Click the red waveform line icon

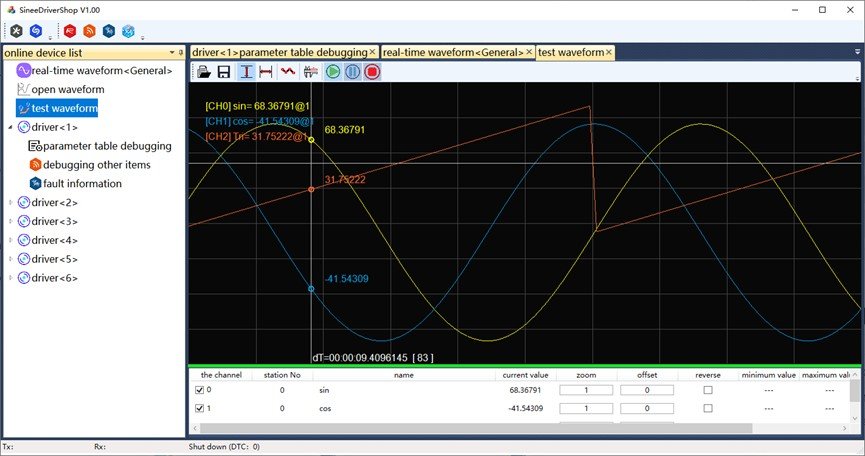287,72
